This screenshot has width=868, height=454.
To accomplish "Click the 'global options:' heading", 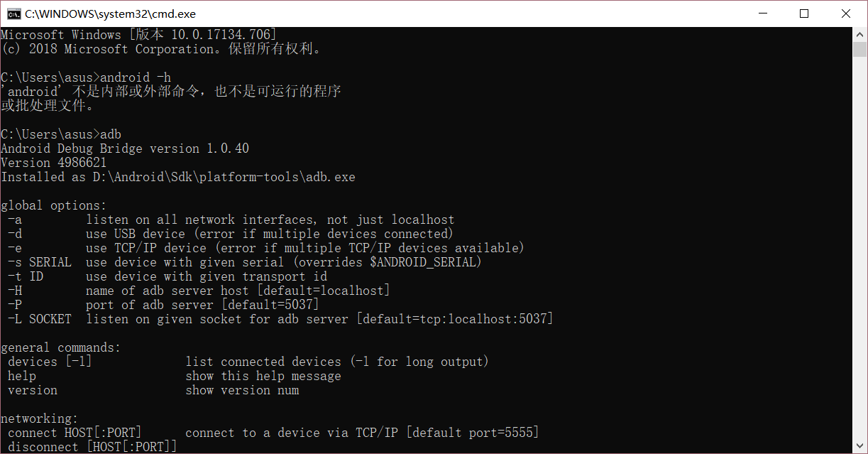I will 53,205.
